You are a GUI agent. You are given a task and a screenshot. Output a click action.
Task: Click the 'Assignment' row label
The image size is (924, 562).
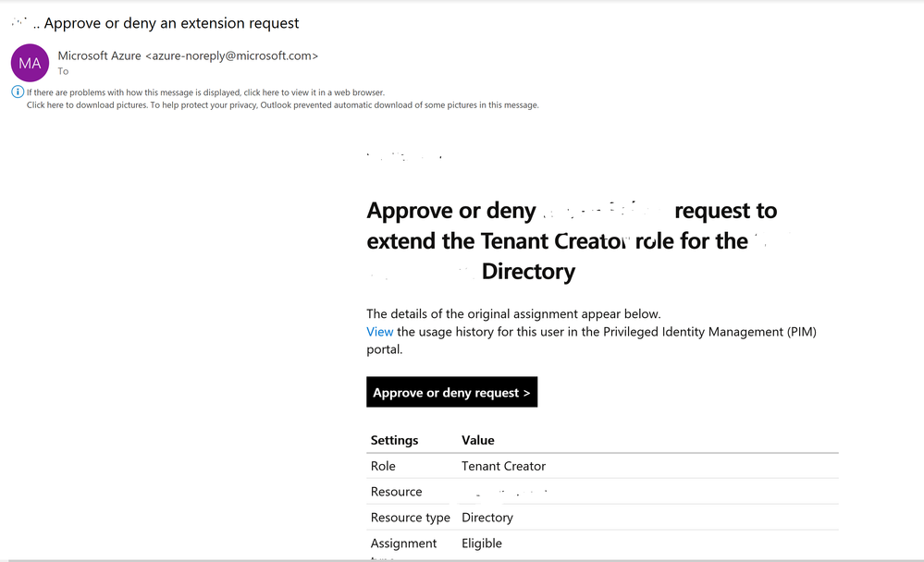point(403,544)
